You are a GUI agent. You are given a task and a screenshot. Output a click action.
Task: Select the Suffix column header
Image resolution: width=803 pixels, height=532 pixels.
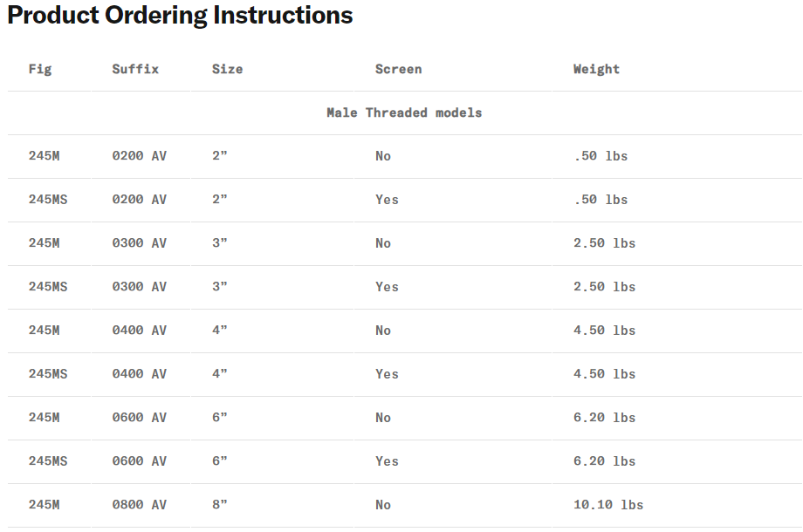tap(135, 69)
